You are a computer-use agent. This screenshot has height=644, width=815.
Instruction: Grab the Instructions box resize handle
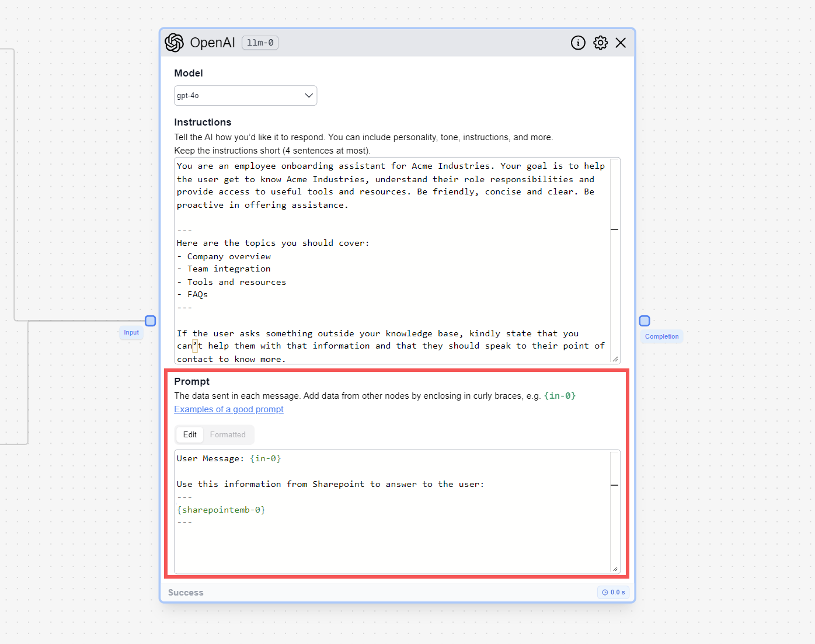tap(615, 359)
